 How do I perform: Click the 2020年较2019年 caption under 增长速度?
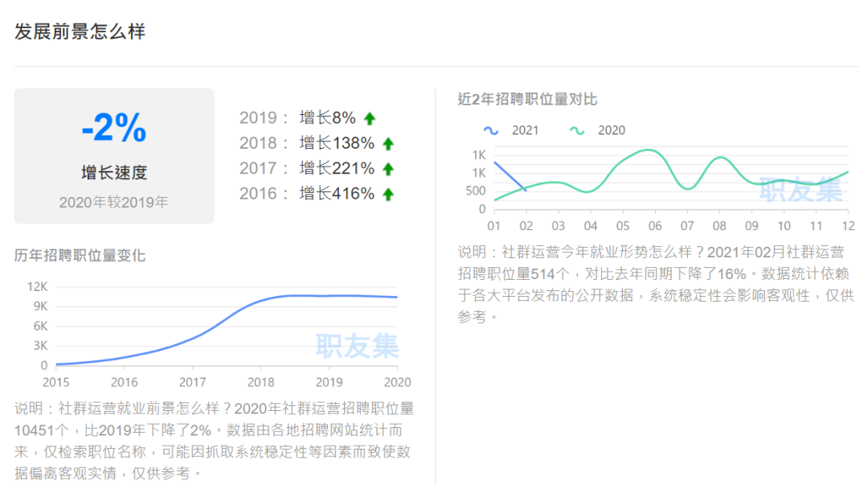point(114,202)
